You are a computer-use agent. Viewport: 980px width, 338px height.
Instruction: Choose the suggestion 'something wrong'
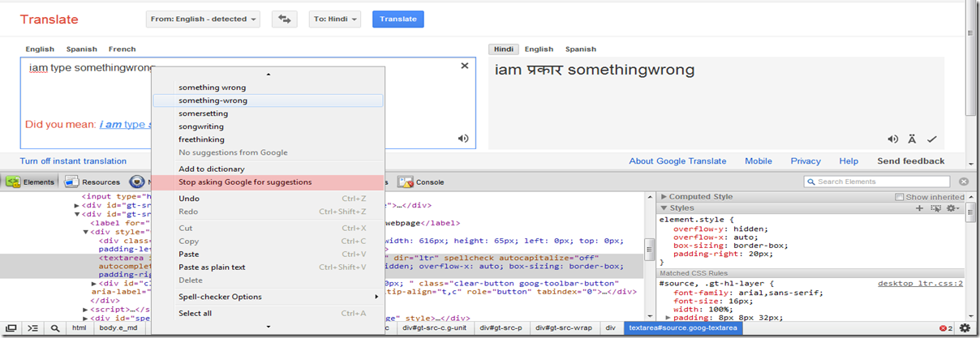click(x=268, y=88)
